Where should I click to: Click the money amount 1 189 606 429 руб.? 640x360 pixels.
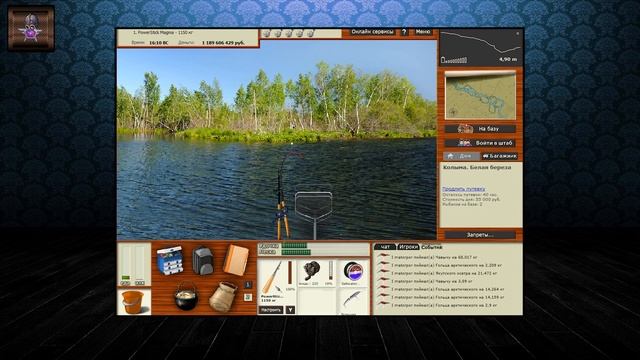(x=223, y=42)
